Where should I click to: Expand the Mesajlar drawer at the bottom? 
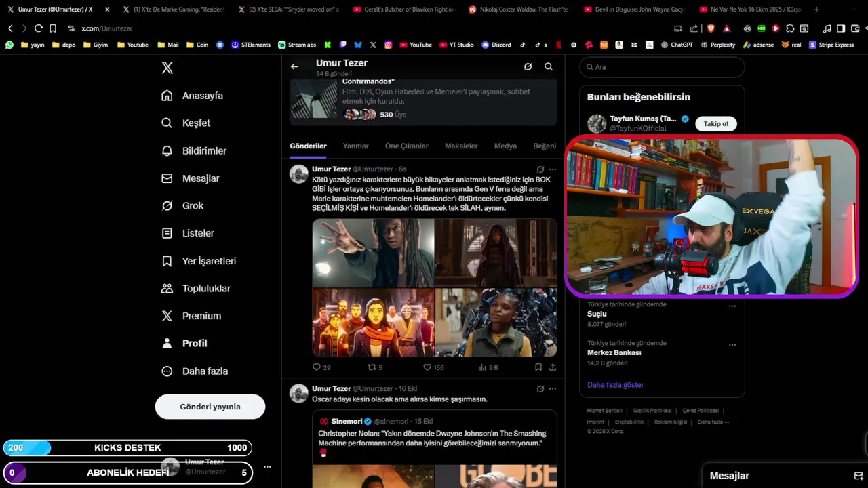(x=785, y=476)
